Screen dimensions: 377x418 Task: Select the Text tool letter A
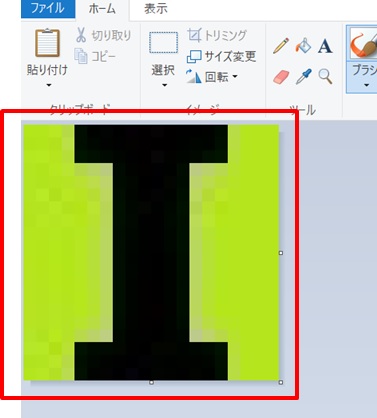click(325, 46)
